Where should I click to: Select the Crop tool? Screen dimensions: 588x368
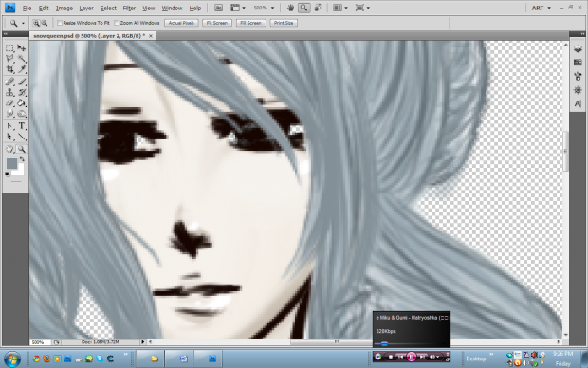click(9, 69)
